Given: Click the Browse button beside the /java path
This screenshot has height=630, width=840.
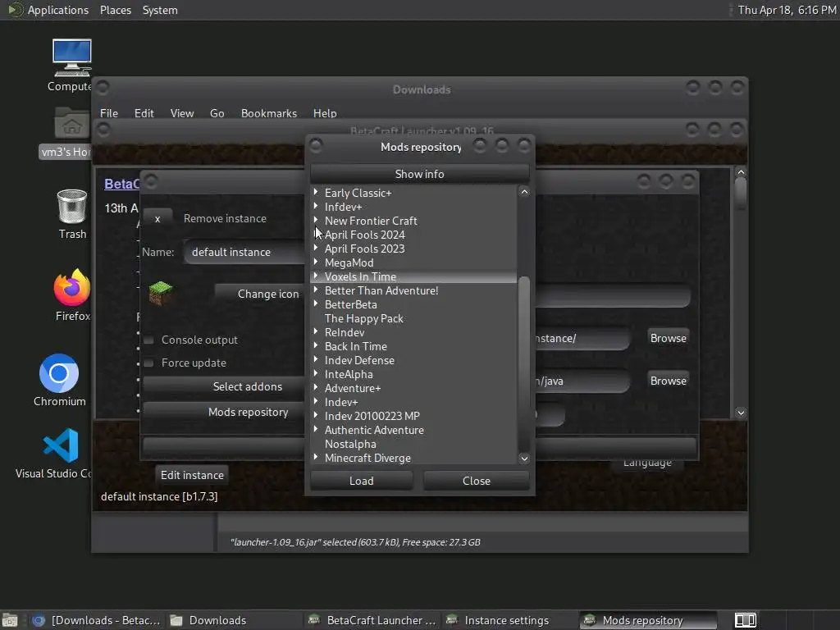Looking at the screenshot, I should tap(668, 381).
